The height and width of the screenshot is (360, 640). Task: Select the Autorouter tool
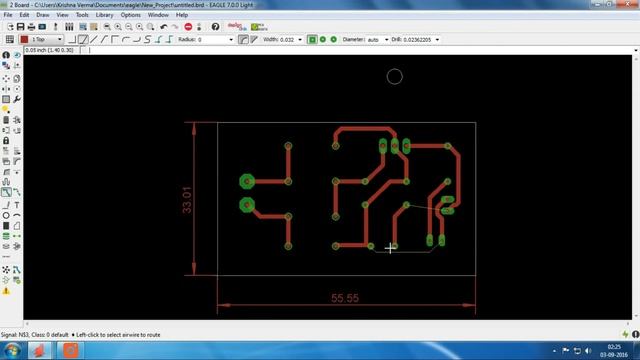click(17, 270)
